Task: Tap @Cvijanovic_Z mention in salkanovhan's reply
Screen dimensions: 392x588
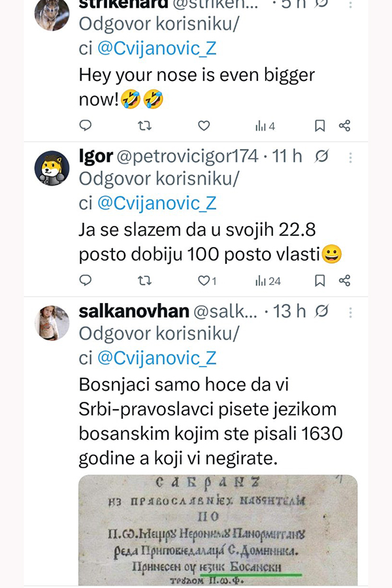Action: (156, 358)
